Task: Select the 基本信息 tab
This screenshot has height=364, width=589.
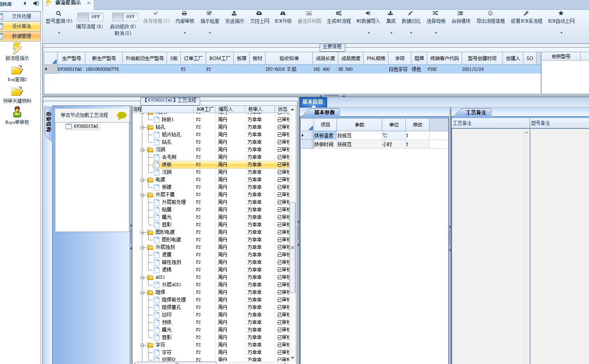Action: (313, 102)
